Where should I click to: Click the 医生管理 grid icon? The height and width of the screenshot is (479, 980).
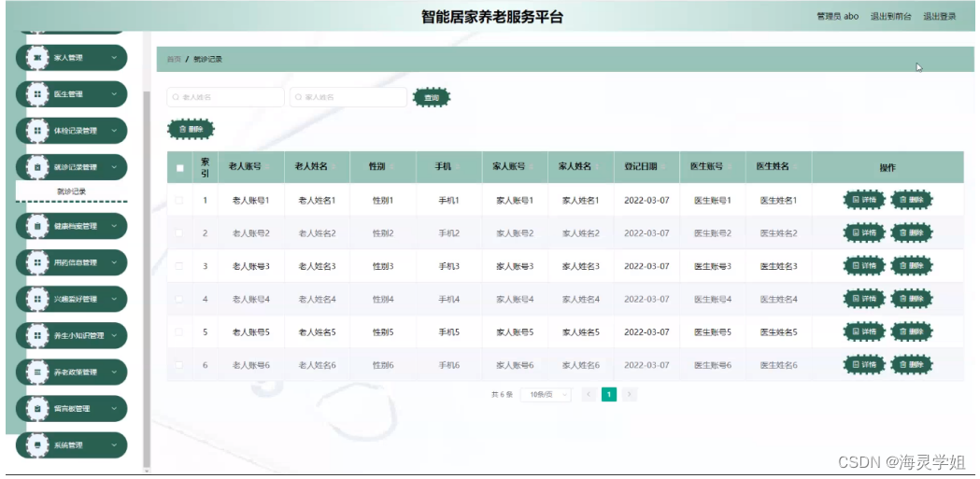point(37,94)
